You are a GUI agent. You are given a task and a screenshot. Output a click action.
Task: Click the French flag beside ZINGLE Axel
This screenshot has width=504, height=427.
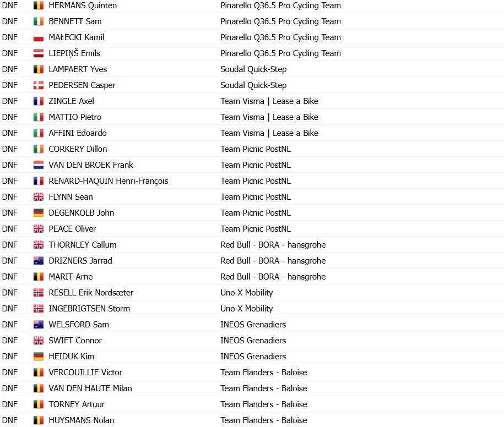pos(38,101)
